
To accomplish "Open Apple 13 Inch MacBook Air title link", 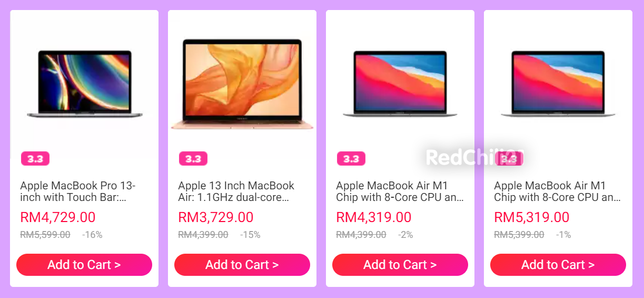I will click(236, 191).
